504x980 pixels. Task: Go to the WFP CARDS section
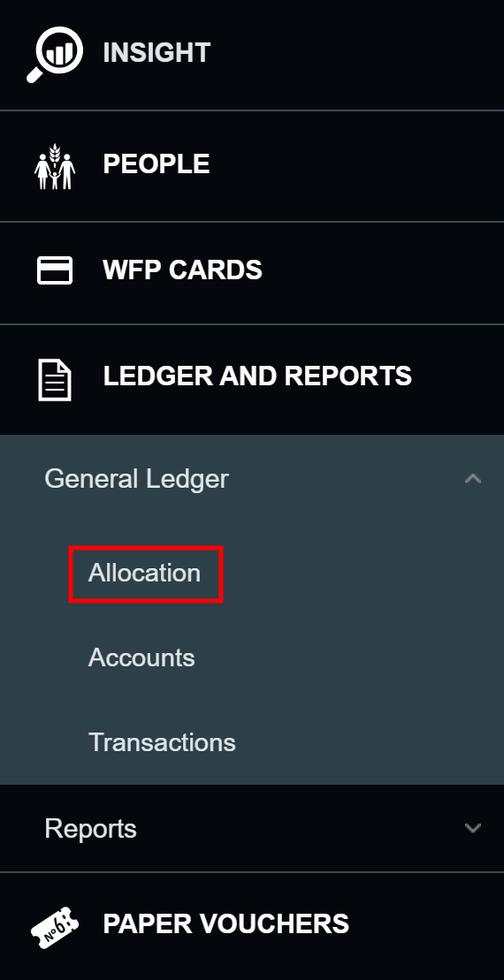pos(183,270)
